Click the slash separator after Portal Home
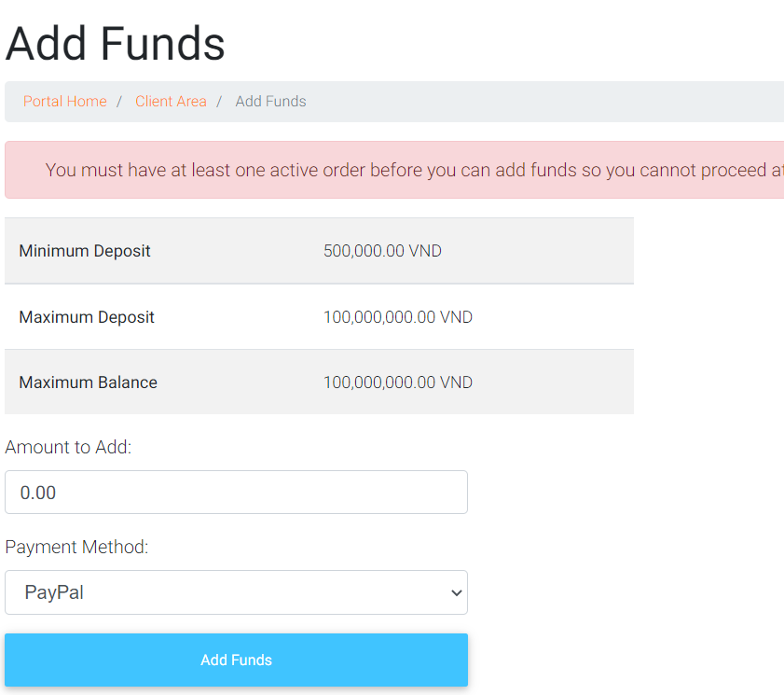The image size is (784, 695). 120,102
